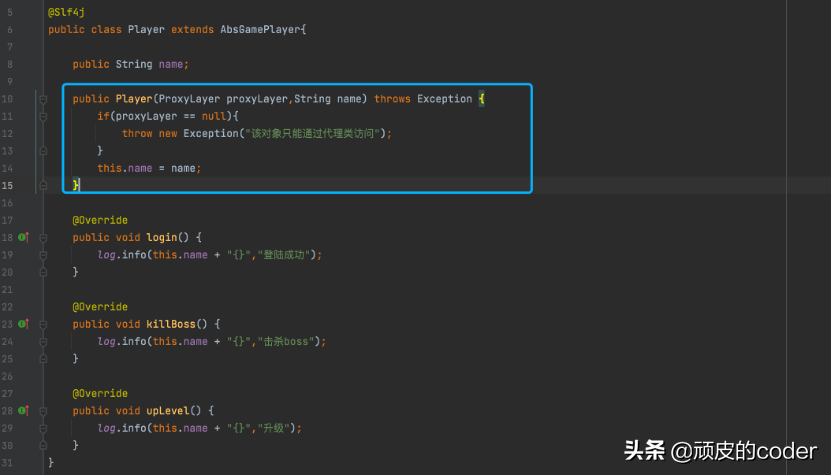This screenshot has height=476, width=832.
Task: Click the fold end marker on line 15
Action: pyautogui.click(x=43, y=185)
